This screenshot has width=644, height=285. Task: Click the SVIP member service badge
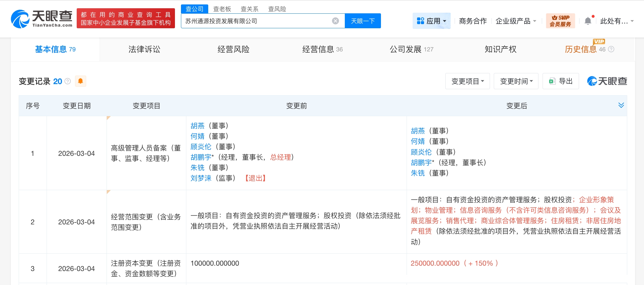[x=560, y=21]
